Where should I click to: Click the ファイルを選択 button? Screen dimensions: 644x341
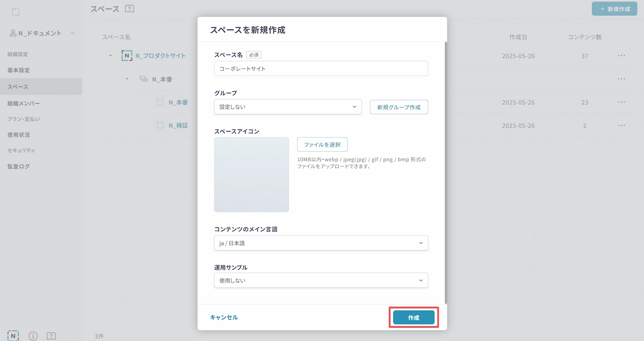point(322,144)
